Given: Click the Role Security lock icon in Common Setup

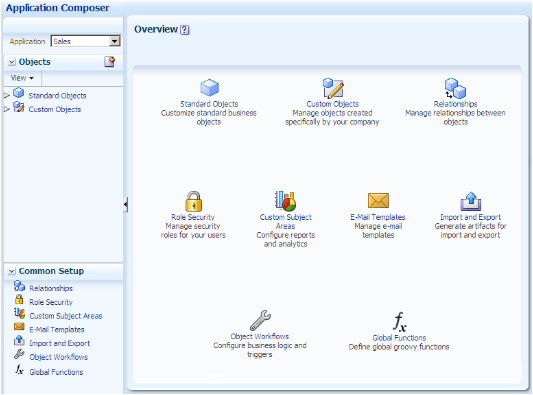Looking at the screenshot, I should pos(19,299).
